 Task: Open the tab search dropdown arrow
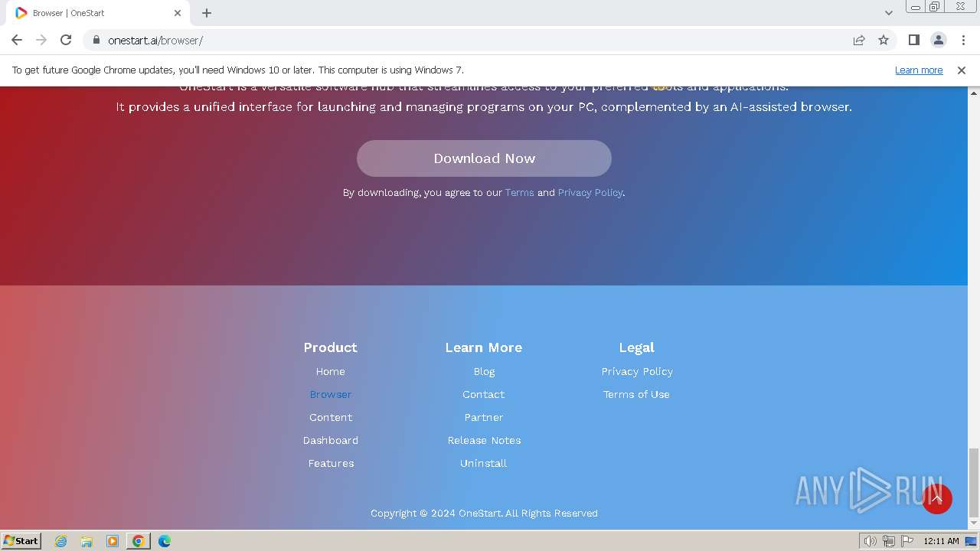coord(889,13)
